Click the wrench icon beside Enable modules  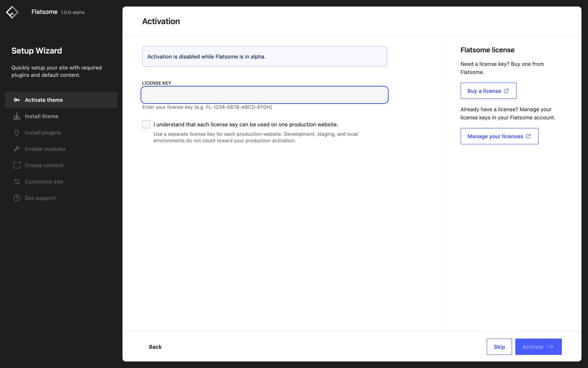pyautogui.click(x=17, y=149)
